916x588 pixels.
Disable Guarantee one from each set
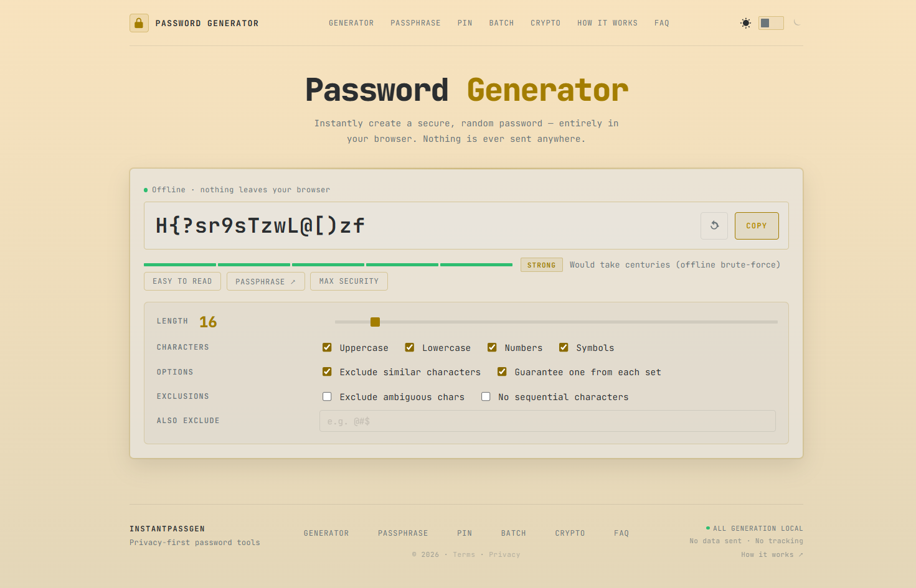point(502,371)
